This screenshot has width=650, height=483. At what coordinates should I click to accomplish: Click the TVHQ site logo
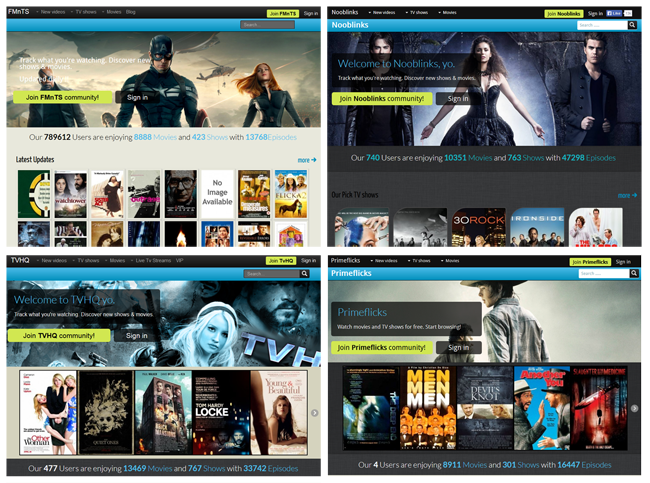click(x=20, y=260)
